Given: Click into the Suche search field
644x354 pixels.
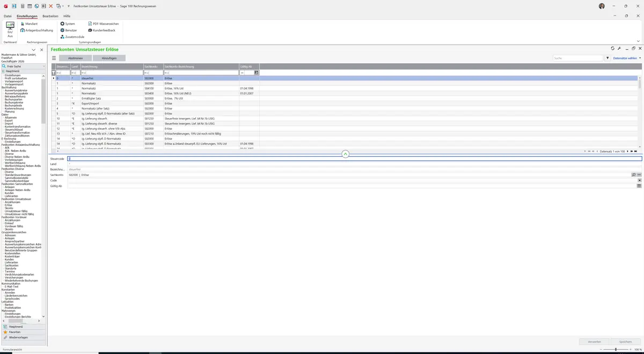Looking at the screenshot, I should (x=578, y=58).
